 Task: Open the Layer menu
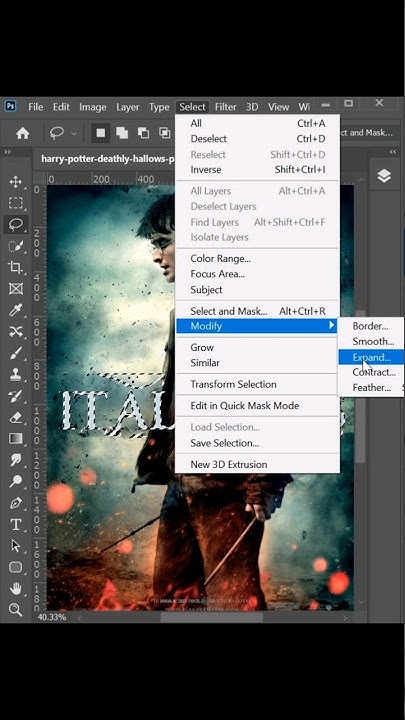[128, 107]
